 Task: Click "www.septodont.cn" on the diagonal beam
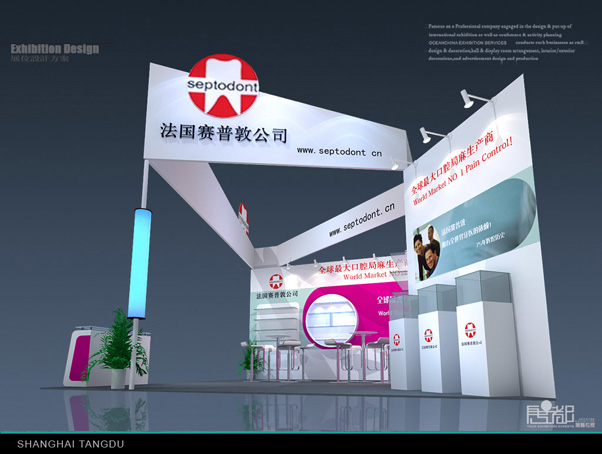pyautogui.click(x=362, y=220)
